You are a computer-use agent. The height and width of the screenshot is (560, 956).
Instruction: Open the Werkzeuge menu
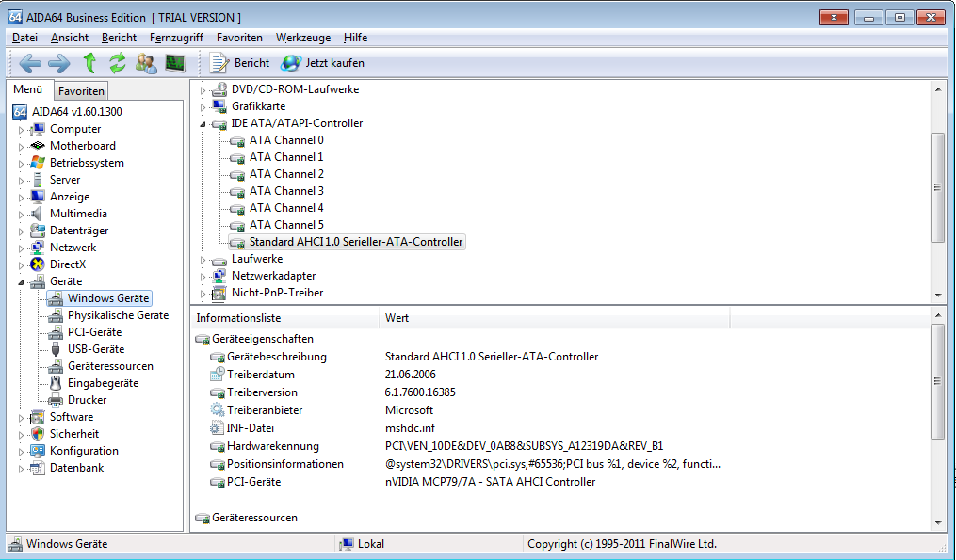coord(303,38)
